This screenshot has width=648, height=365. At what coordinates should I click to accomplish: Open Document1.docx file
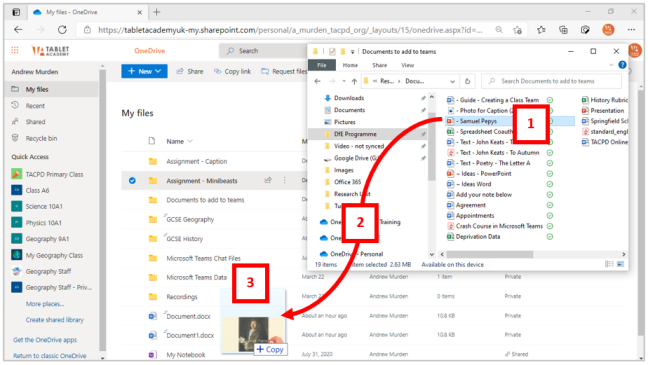190,335
